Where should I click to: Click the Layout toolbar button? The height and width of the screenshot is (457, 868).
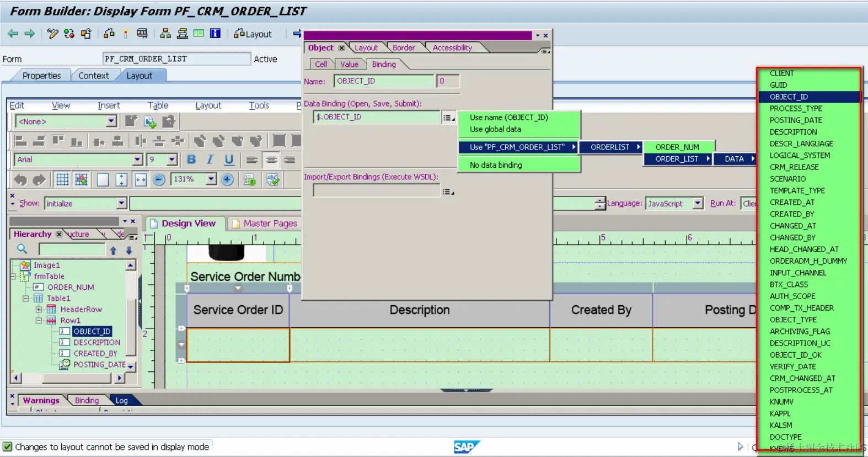(253, 34)
